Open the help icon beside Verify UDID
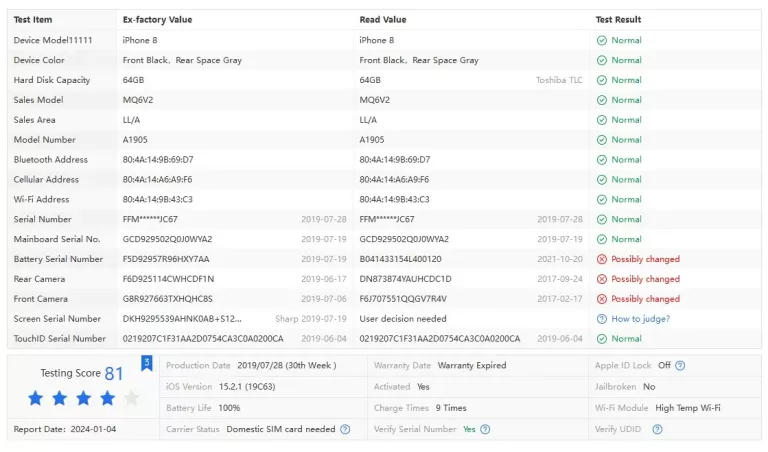 point(658,429)
